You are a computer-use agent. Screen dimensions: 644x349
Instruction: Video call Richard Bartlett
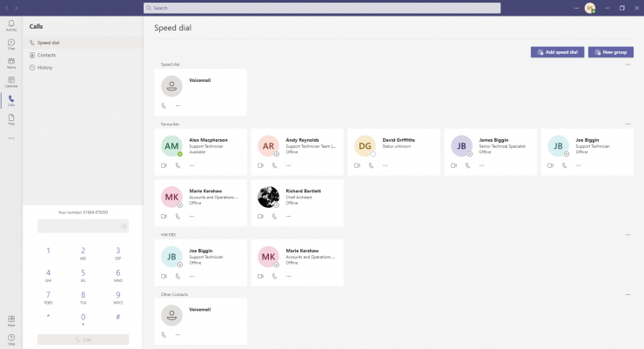point(260,217)
